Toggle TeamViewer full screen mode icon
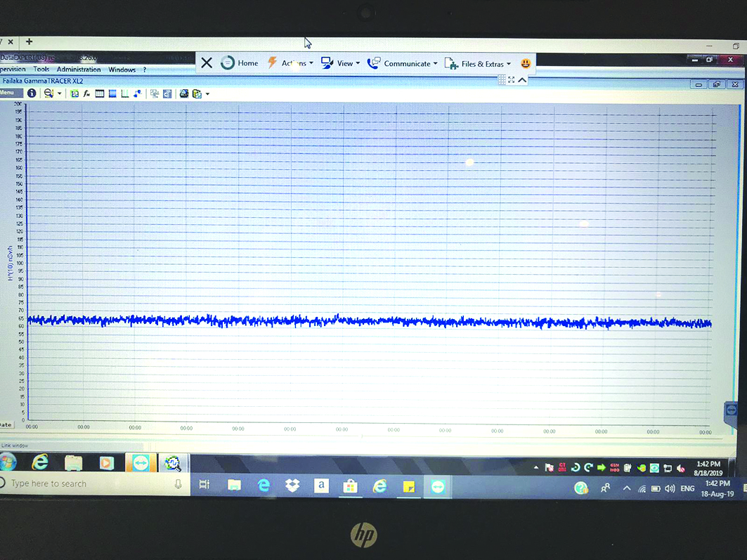The width and height of the screenshot is (747, 560). (512, 79)
